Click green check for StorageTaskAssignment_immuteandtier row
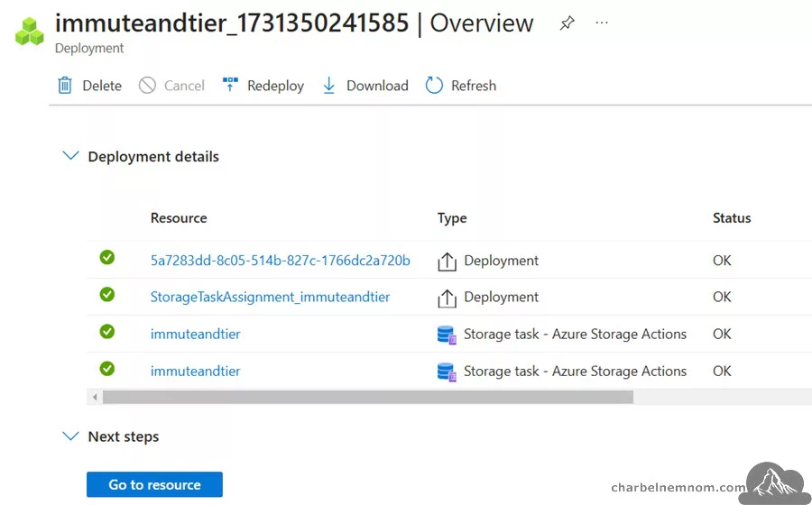This screenshot has height=505, width=812. 107,294
